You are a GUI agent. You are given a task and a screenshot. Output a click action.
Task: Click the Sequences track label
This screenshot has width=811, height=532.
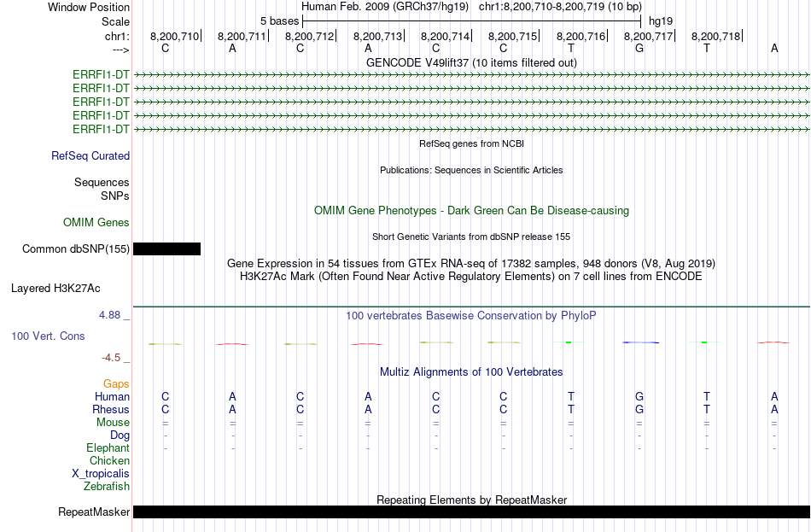point(102,182)
